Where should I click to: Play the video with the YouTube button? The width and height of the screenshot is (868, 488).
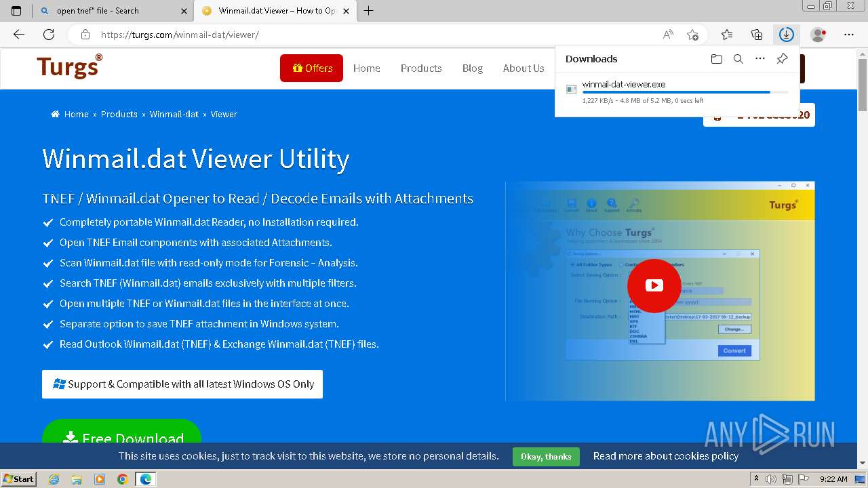pos(654,285)
